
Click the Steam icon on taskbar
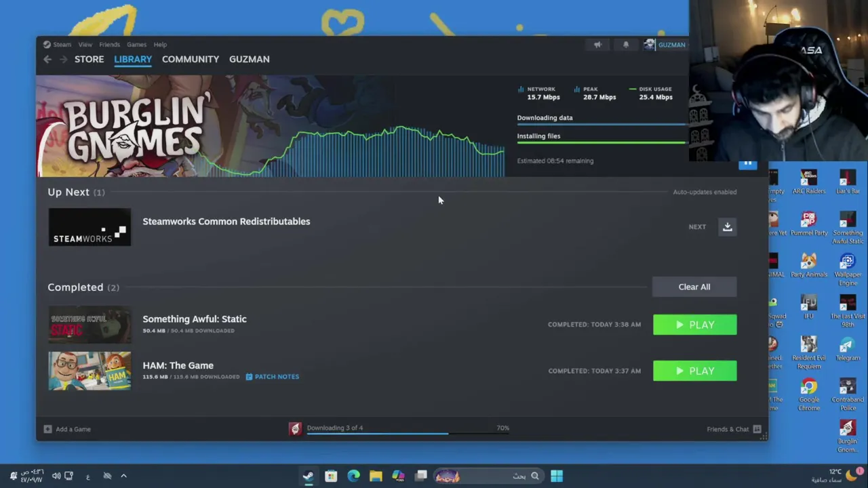308,476
